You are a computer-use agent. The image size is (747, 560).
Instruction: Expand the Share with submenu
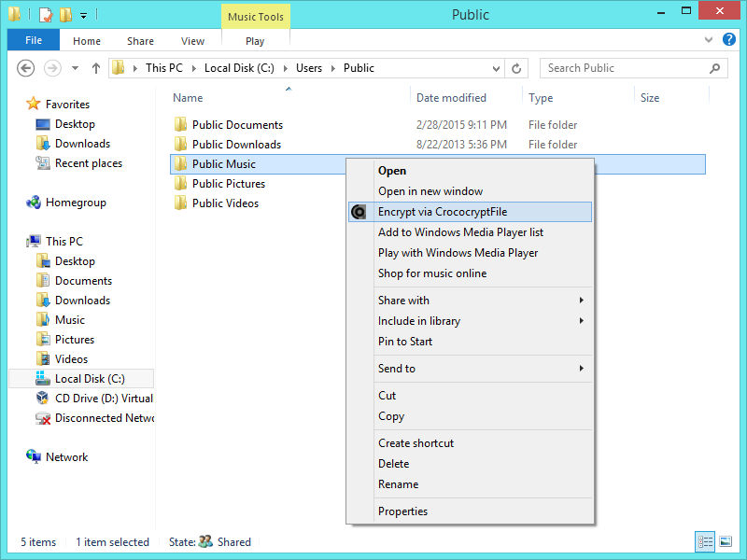coord(581,300)
